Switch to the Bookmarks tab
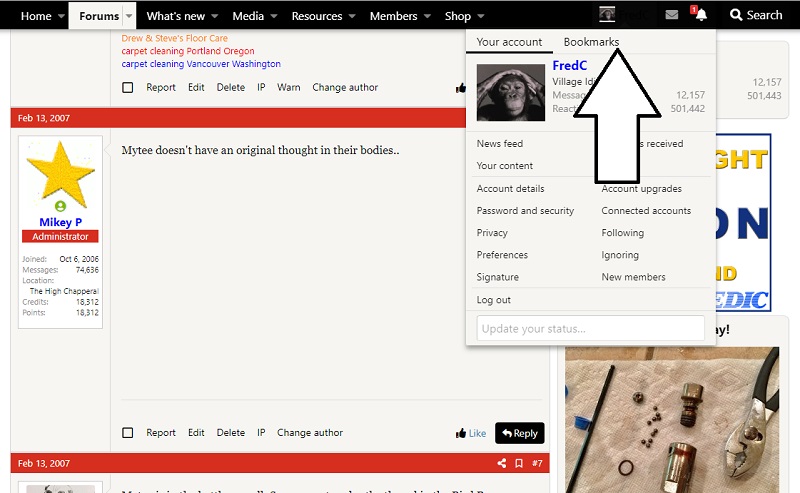Image resolution: width=800 pixels, height=493 pixels. point(591,42)
